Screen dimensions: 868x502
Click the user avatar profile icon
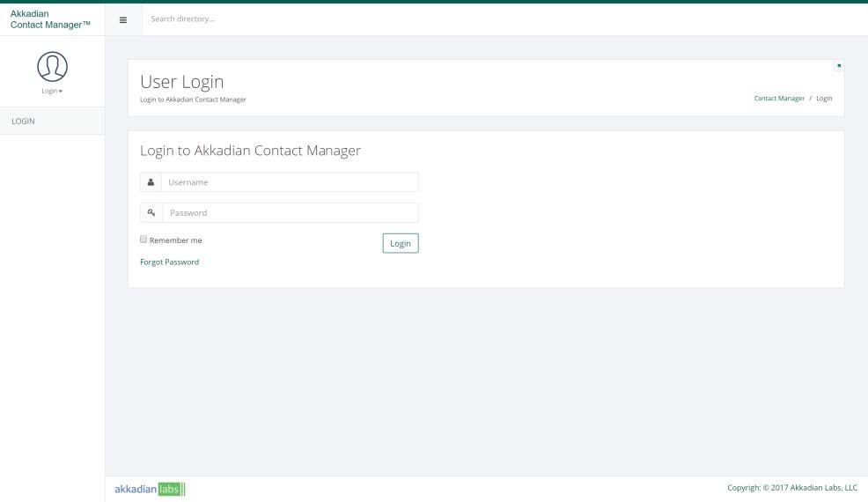[53, 66]
